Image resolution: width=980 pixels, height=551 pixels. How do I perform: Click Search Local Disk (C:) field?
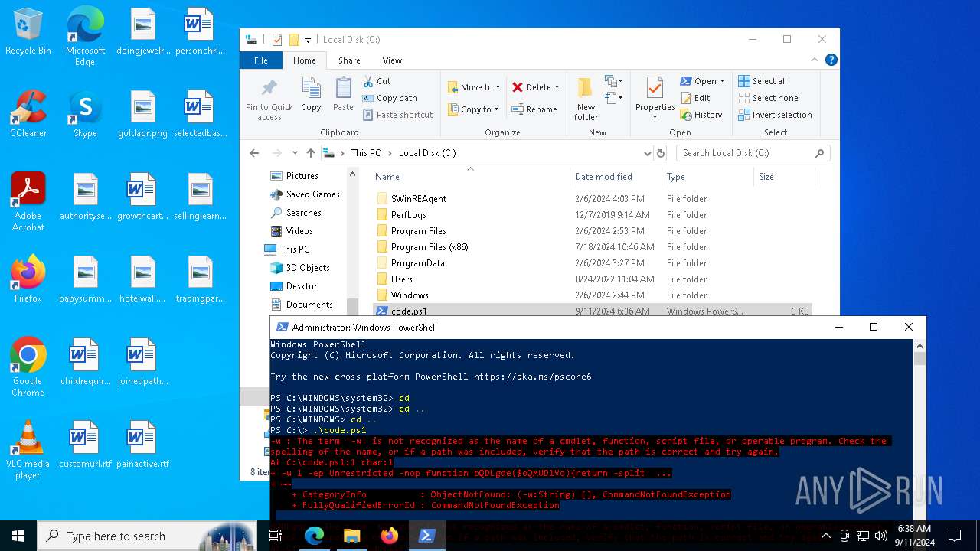(x=753, y=153)
